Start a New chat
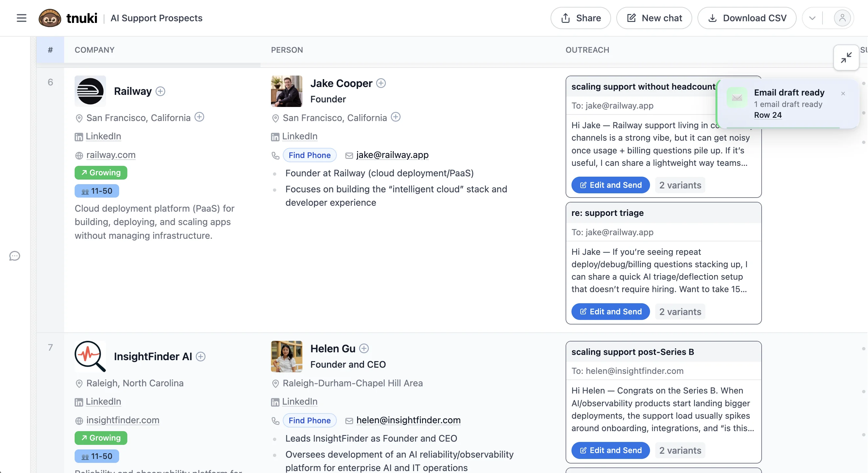 pos(654,18)
